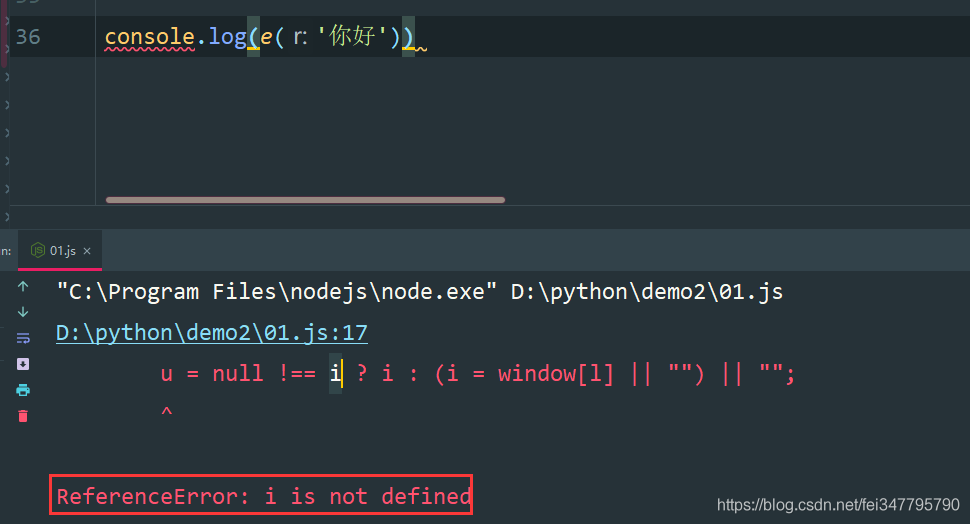The image size is (970, 524).
Task: Click the red trash clear-all icon
Action: 23,416
